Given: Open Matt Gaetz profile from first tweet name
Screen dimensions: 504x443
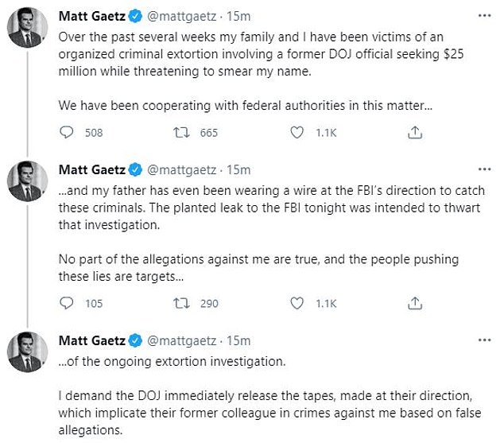Looking at the screenshot, I should coord(91,16).
